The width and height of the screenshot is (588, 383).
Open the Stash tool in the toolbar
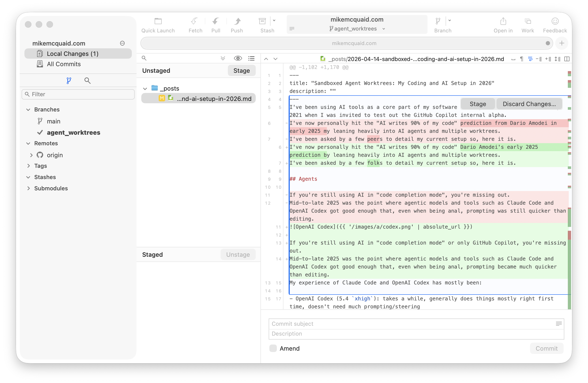click(262, 22)
